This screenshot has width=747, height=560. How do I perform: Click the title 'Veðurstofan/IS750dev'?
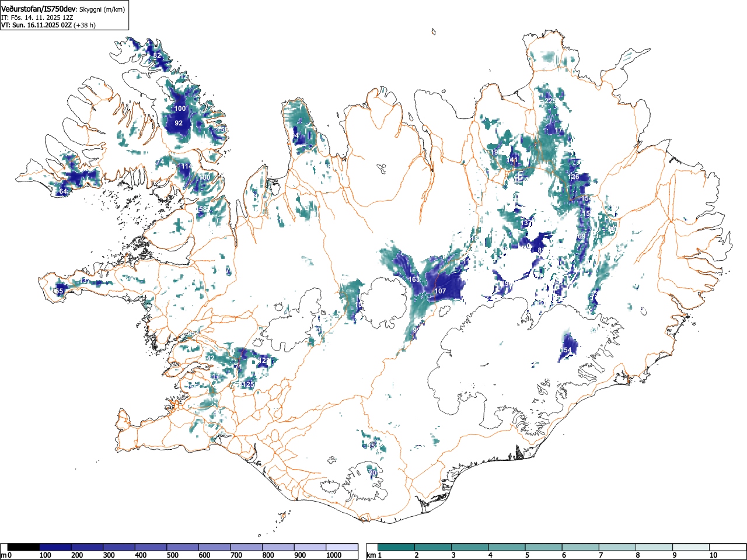(x=39, y=9)
